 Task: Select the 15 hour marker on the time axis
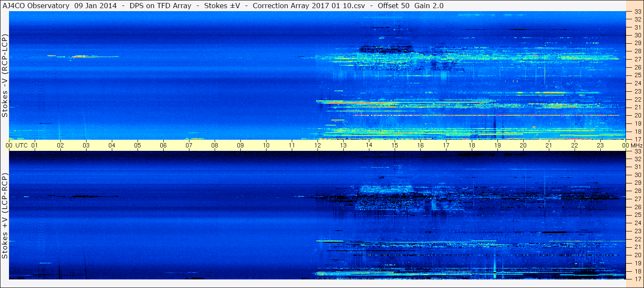click(395, 145)
